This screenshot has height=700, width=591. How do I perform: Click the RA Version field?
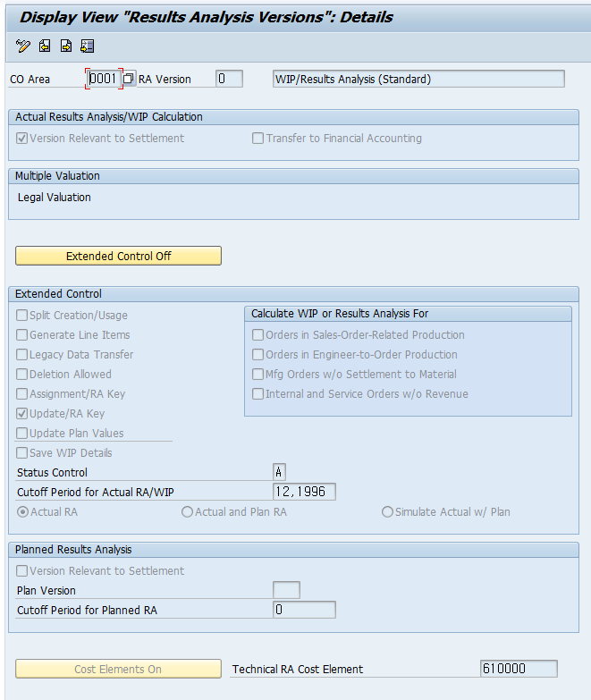coord(229,79)
